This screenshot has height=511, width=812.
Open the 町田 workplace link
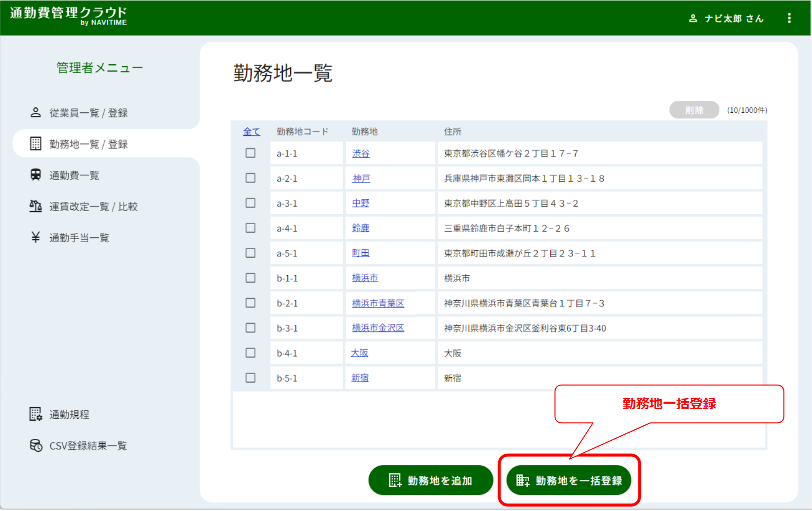coord(361,253)
